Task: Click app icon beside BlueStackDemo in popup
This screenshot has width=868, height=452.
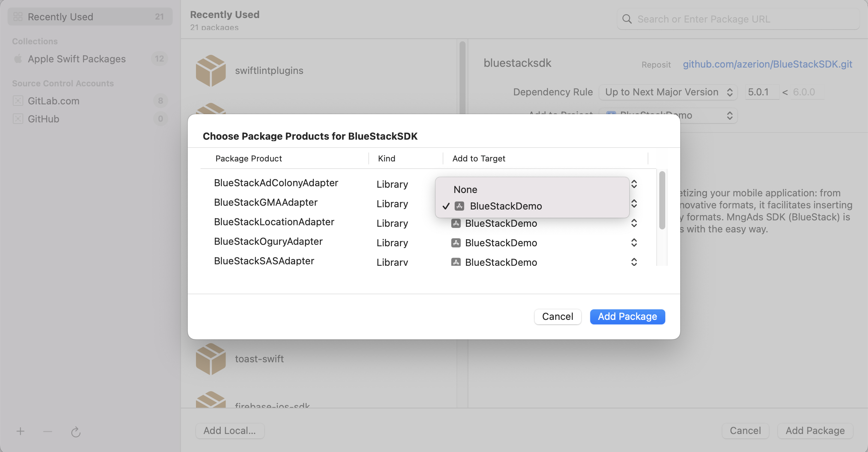Action: click(x=460, y=206)
